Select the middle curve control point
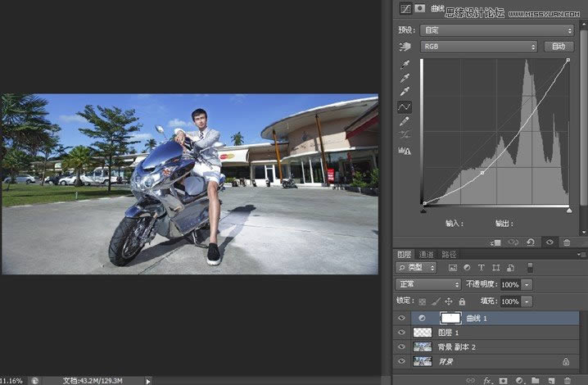Viewport: 588px width, 385px height. (x=482, y=173)
